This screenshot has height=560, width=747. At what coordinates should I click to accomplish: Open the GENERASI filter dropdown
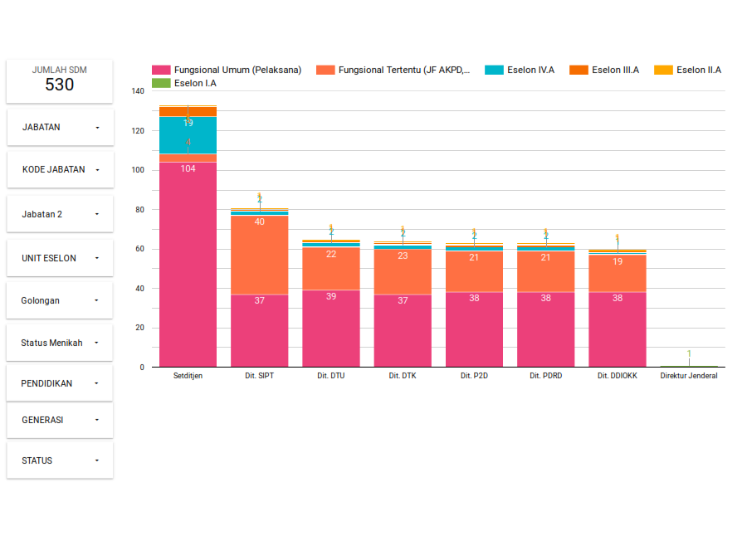point(59,421)
